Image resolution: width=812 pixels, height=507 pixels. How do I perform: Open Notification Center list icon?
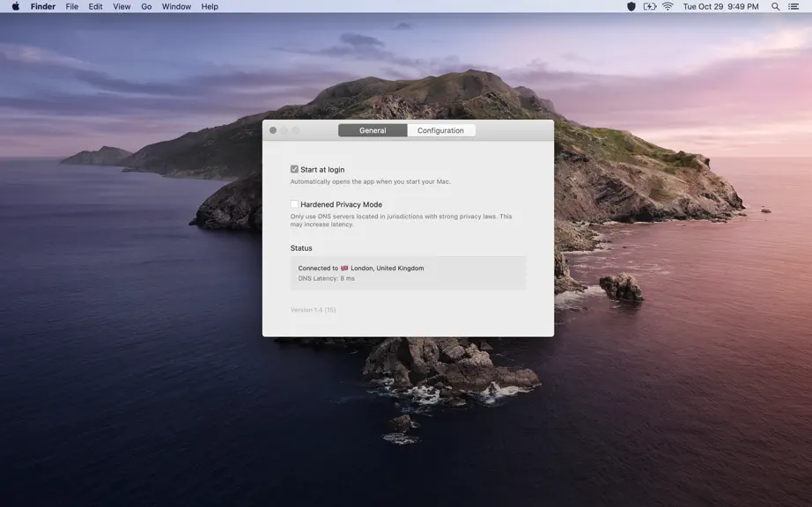tap(794, 7)
